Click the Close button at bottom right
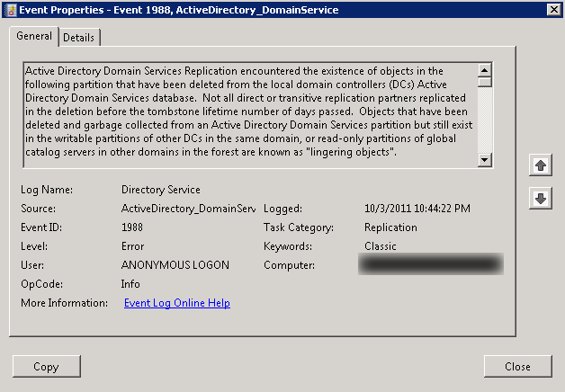565x392 pixels. coord(517,367)
